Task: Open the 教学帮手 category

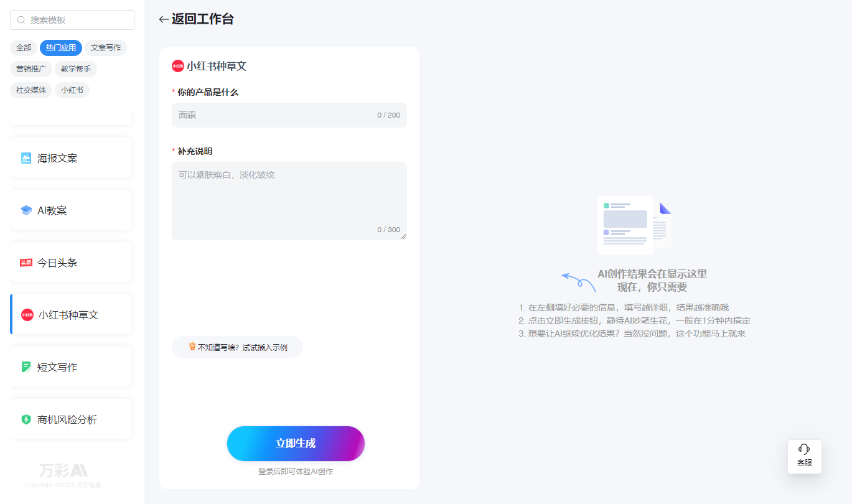Action: pos(76,69)
